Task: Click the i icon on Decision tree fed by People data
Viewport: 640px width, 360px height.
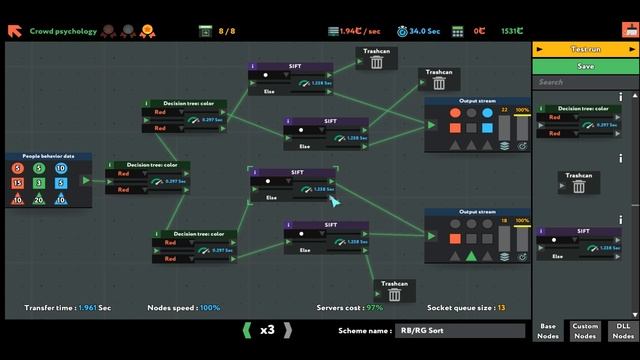Action: coord(110,165)
